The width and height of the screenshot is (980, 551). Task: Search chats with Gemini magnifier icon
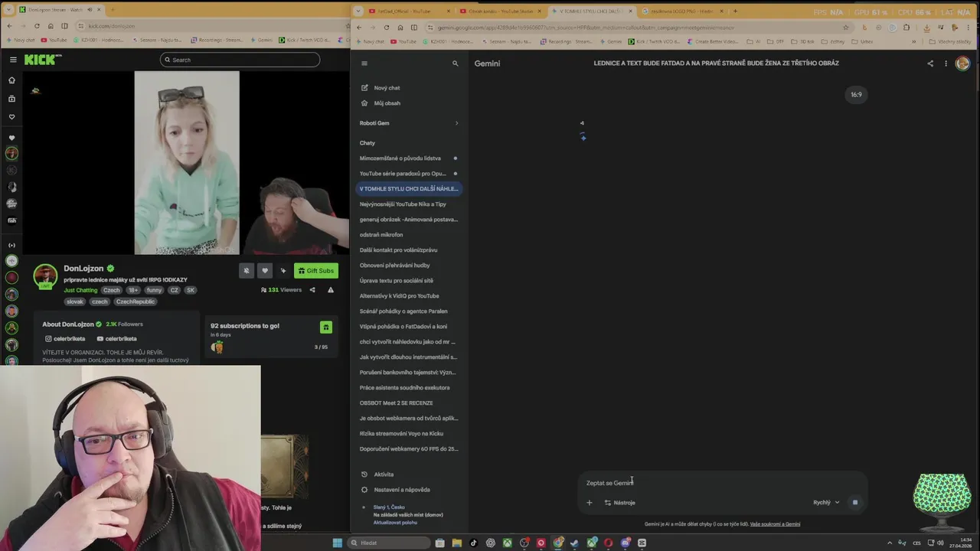455,64
